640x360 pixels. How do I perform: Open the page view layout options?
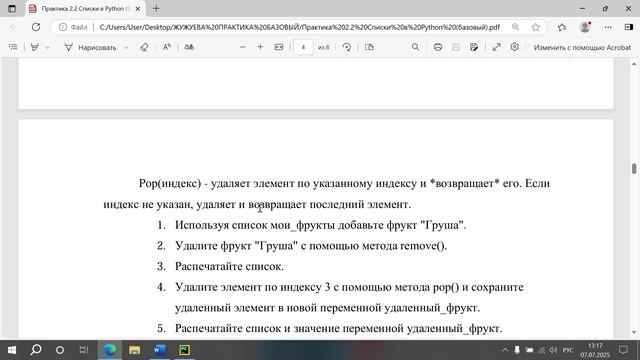coord(369,47)
